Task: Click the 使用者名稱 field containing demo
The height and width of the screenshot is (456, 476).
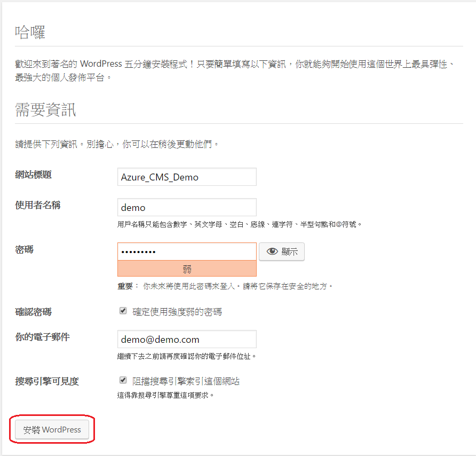Action: coord(187,207)
